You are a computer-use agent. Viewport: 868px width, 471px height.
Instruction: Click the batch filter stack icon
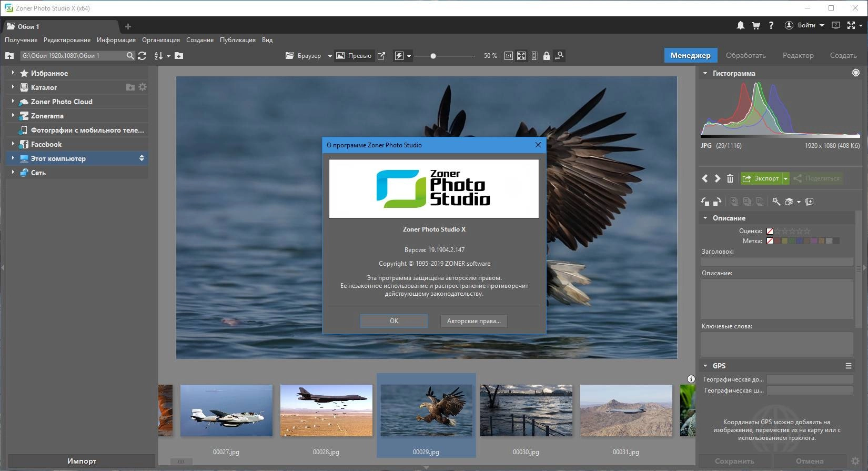(789, 202)
